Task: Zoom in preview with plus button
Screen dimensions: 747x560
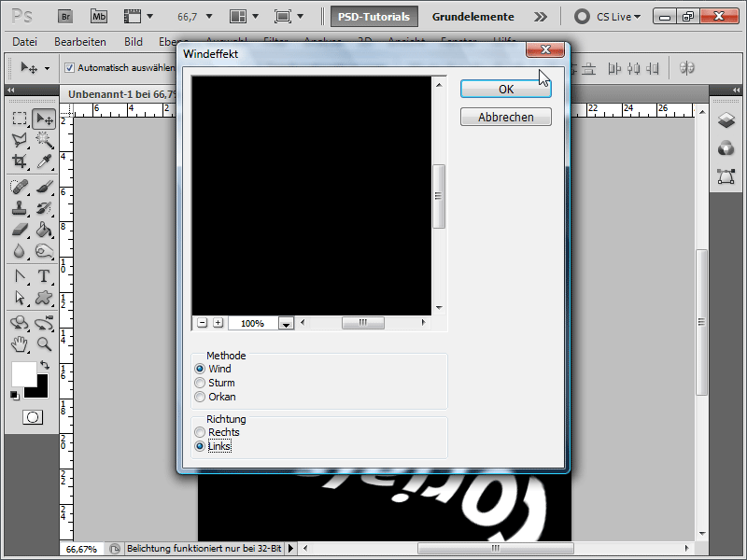Action: (218, 323)
